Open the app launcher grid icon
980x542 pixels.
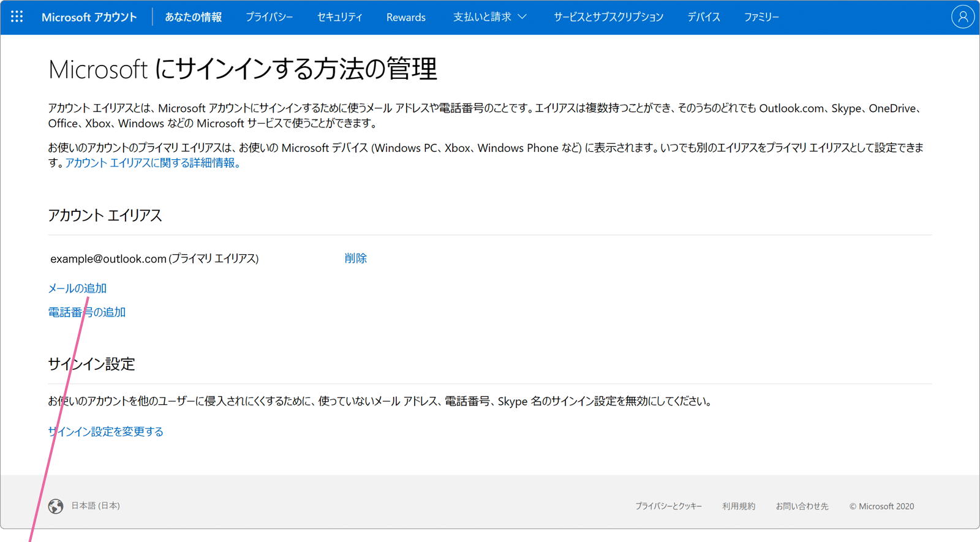(17, 17)
